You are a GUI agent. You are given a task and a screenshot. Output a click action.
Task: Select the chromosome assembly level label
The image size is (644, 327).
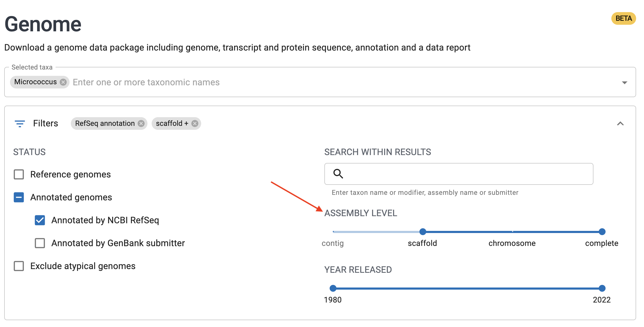512,243
